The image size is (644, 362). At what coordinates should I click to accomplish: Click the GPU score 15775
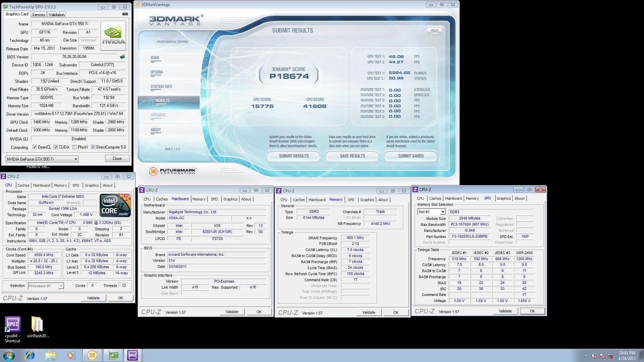pyautogui.click(x=262, y=106)
